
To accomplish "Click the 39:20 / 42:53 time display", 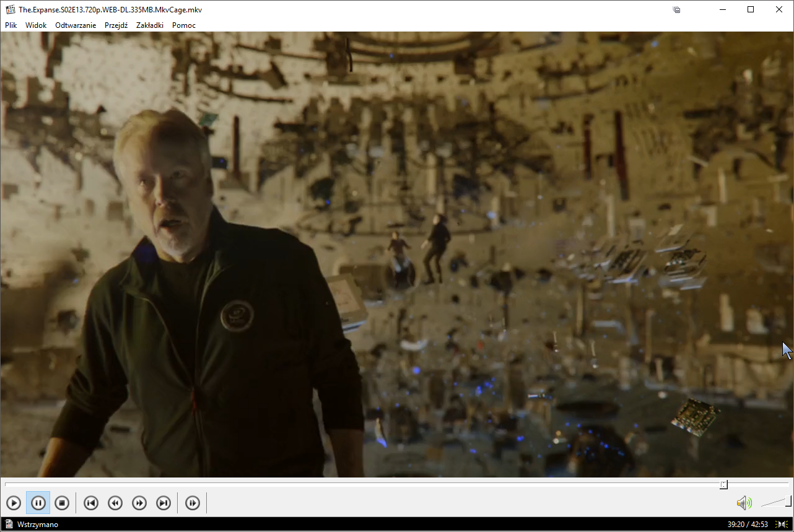I will tap(748, 525).
